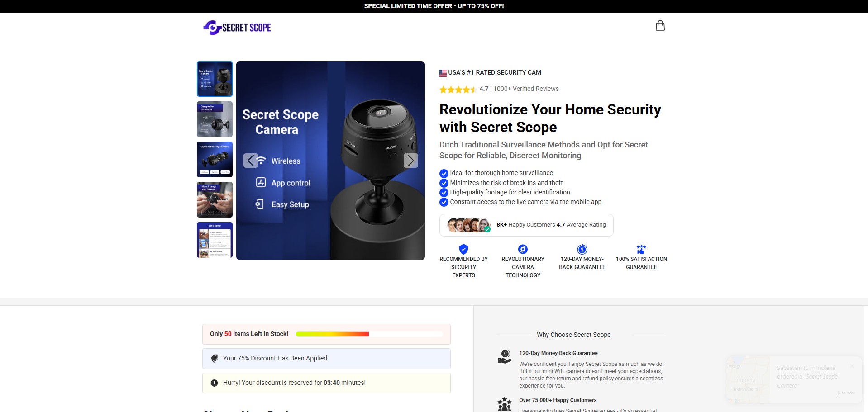Click the happy customers avatar group
The height and width of the screenshot is (412, 868).
click(469, 225)
